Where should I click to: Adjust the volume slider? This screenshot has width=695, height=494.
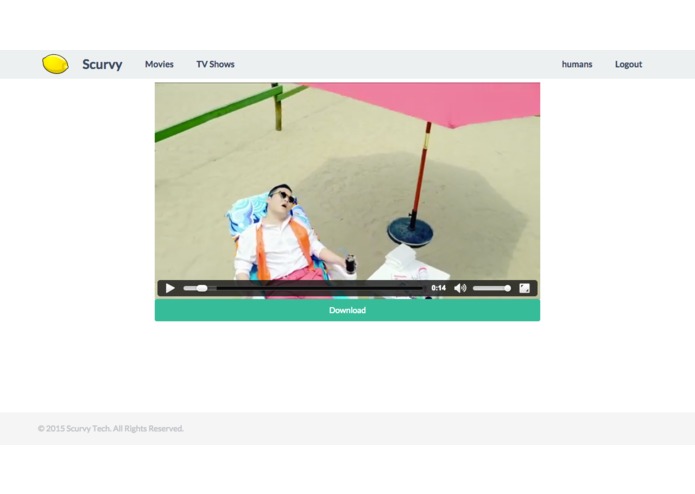point(492,288)
